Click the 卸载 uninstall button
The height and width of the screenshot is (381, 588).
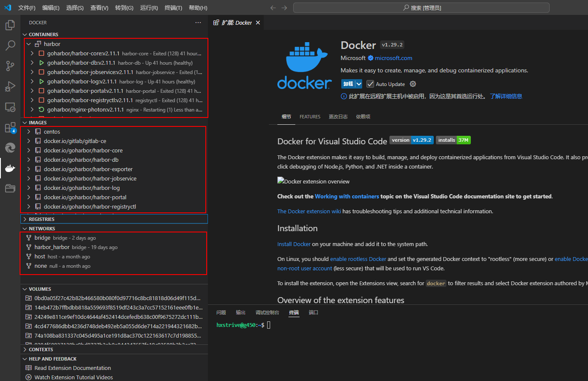[x=348, y=84]
